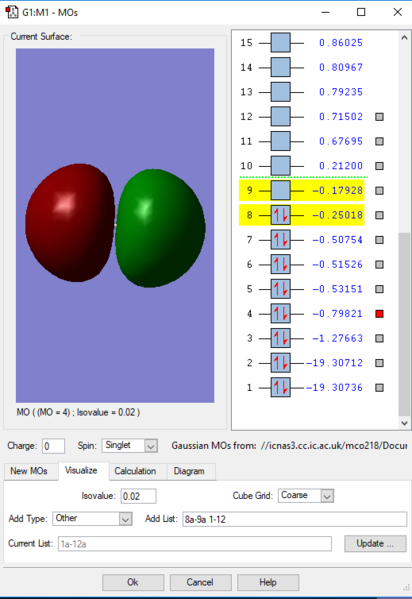Click the energy value -0.25018
Screen dimensions: 412x599
pyautogui.click(x=337, y=215)
